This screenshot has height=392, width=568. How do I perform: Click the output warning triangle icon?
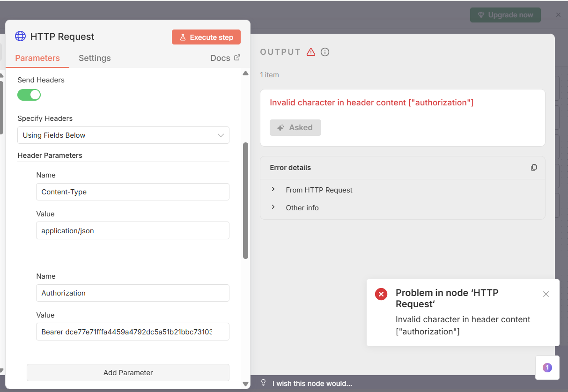point(311,52)
